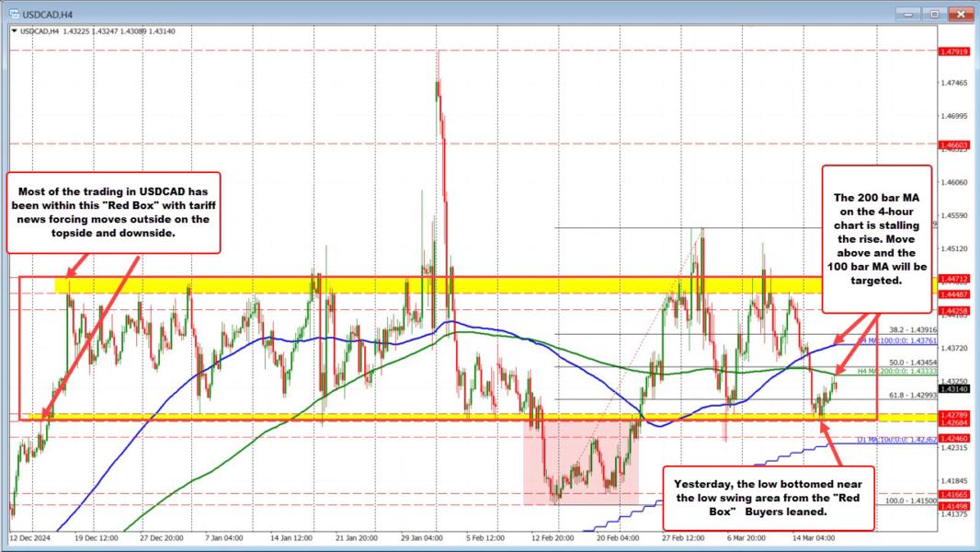Click the 27 Feb 12:00 time label

683,537
